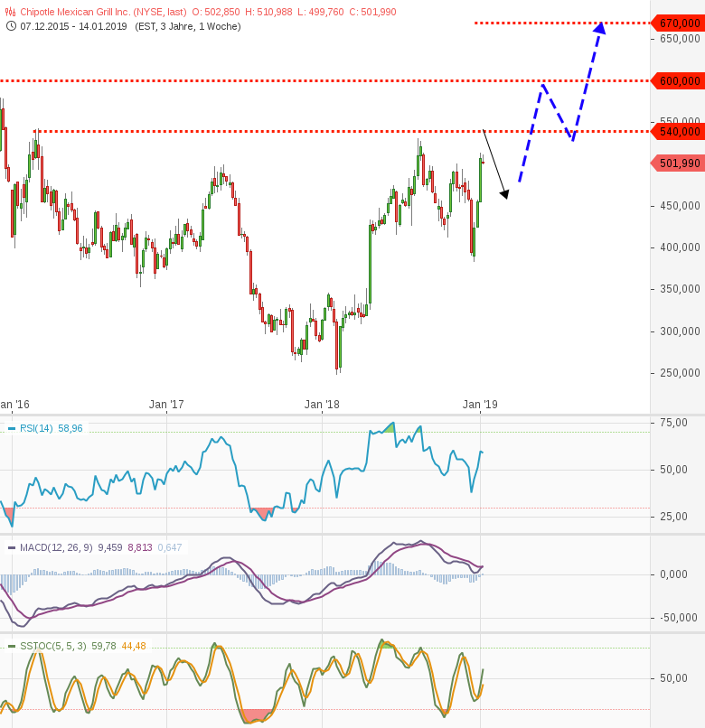Click the 250,000 price axis label

click(680, 373)
